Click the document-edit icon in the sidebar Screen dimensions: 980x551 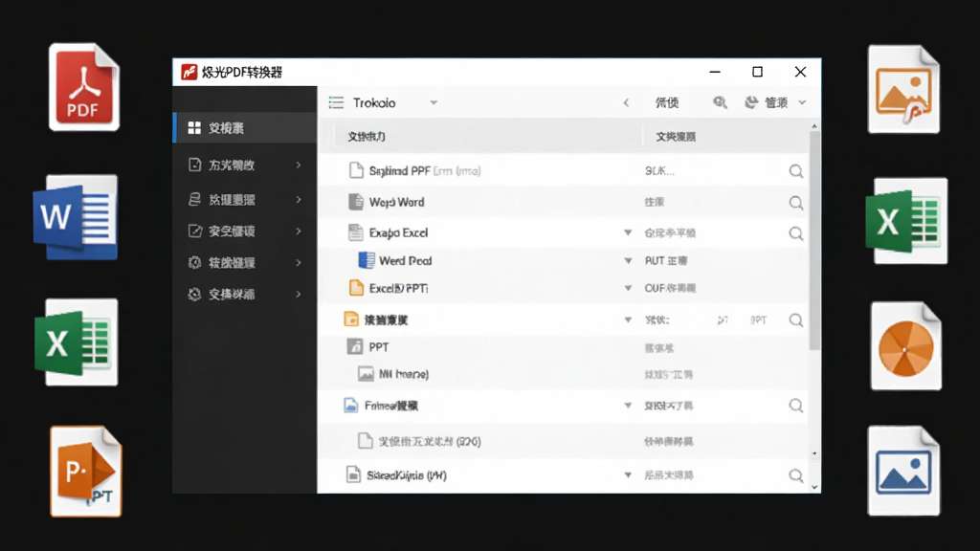[x=194, y=165]
